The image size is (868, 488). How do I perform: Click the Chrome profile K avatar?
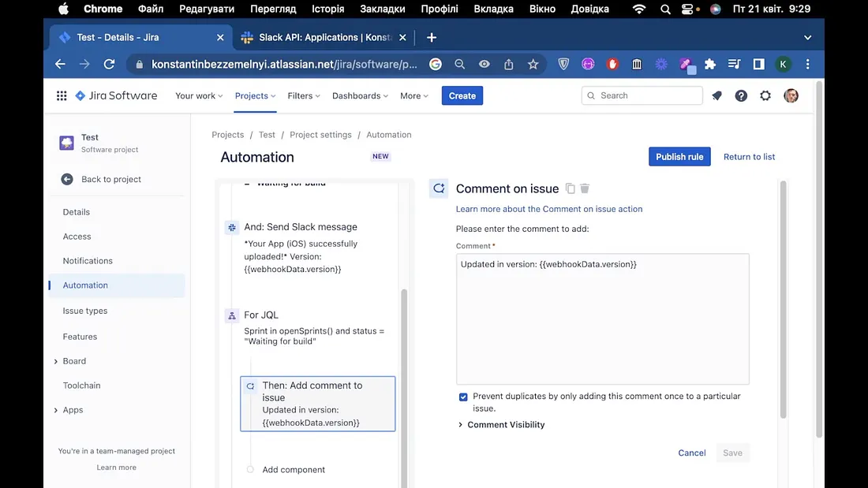point(784,64)
